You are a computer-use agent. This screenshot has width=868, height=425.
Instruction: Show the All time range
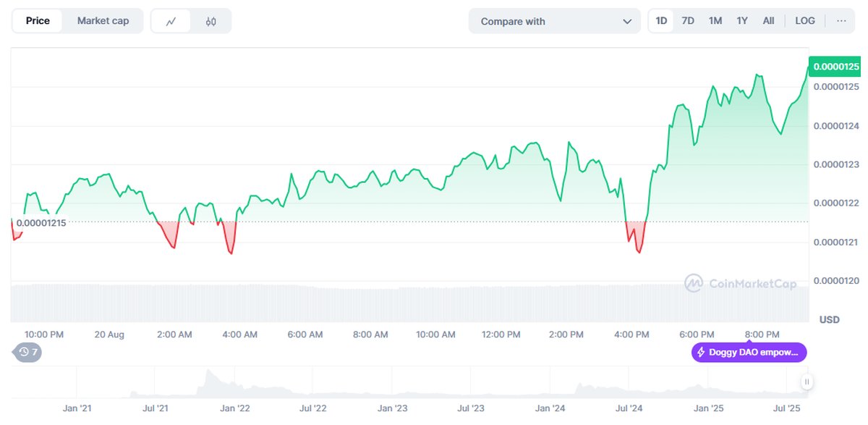click(768, 21)
